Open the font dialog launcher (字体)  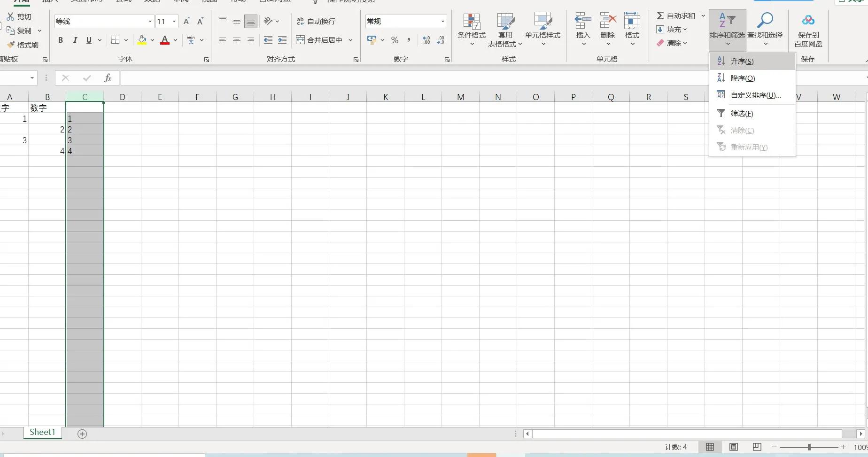(x=207, y=60)
